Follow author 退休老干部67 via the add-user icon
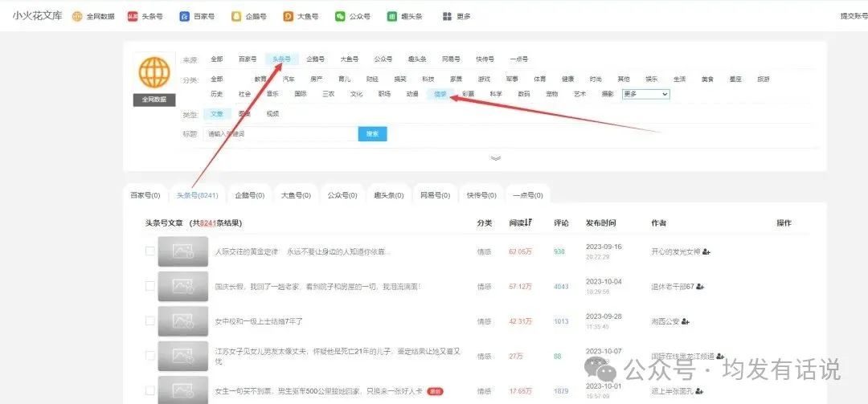Viewport: 868px width, 404px height. pyautogui.click(x=700, y=287)
